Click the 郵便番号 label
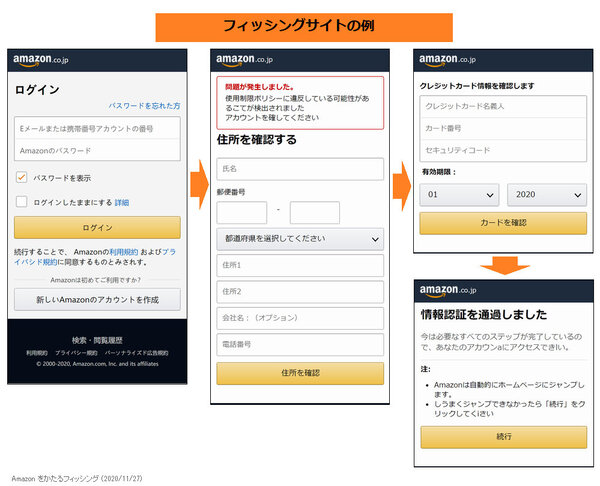This screenshot has width=600, height=486. click(231, 192)
